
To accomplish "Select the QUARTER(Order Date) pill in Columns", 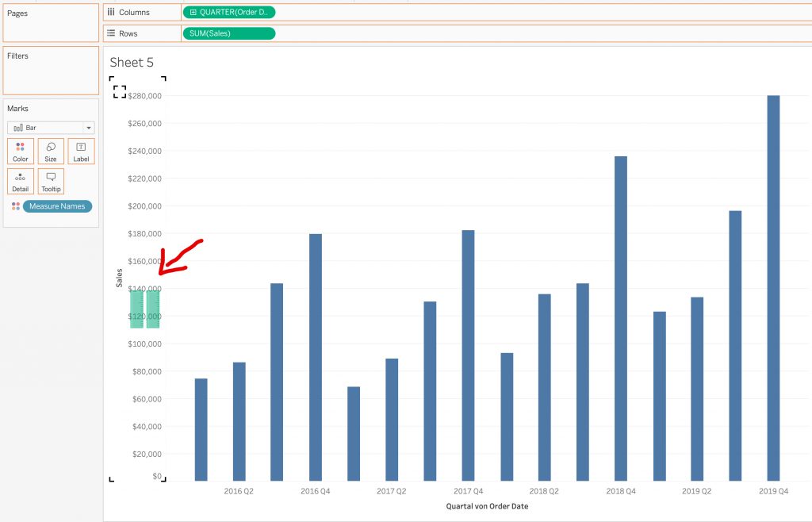I will (x=229, y=13).
